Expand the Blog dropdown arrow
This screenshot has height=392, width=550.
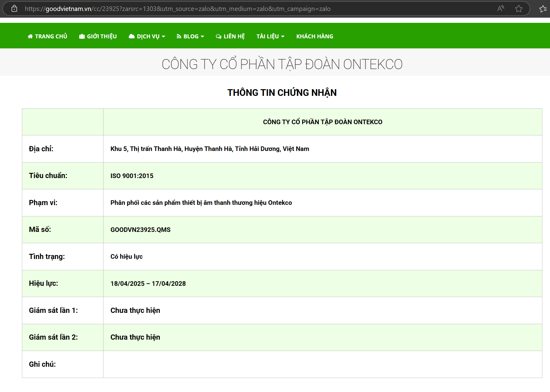[x=202, y=37]
